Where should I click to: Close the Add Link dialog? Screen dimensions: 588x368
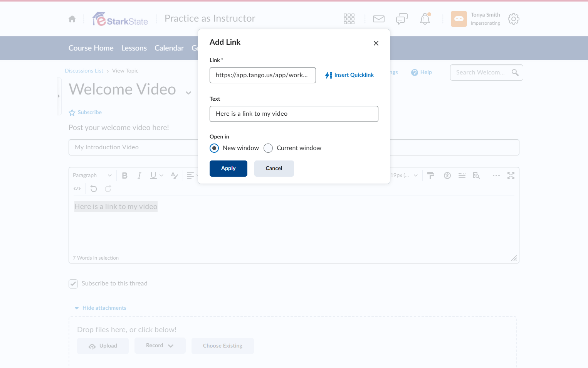click(x=376, y=43)
